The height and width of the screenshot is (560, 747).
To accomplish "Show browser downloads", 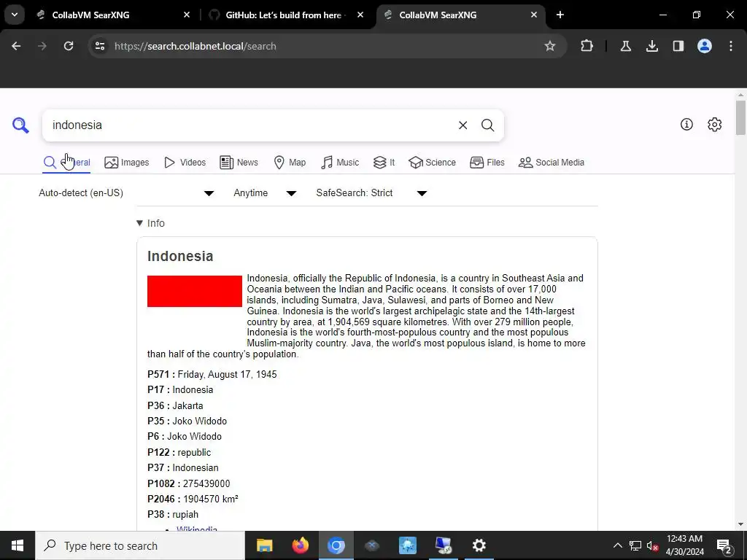I will coord(651,46).
